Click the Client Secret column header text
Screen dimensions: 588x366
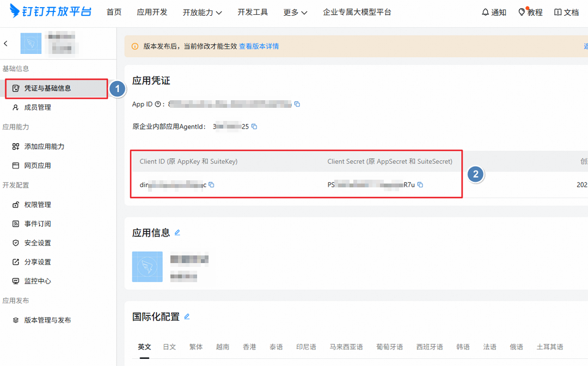click(x=390, y=162)
